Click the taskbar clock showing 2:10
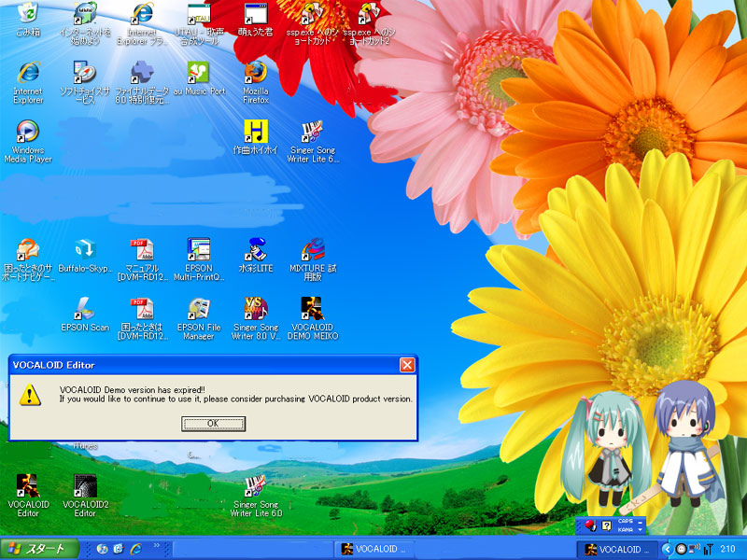747x560 pixels. pyautogui.click(x=727, y=549)
